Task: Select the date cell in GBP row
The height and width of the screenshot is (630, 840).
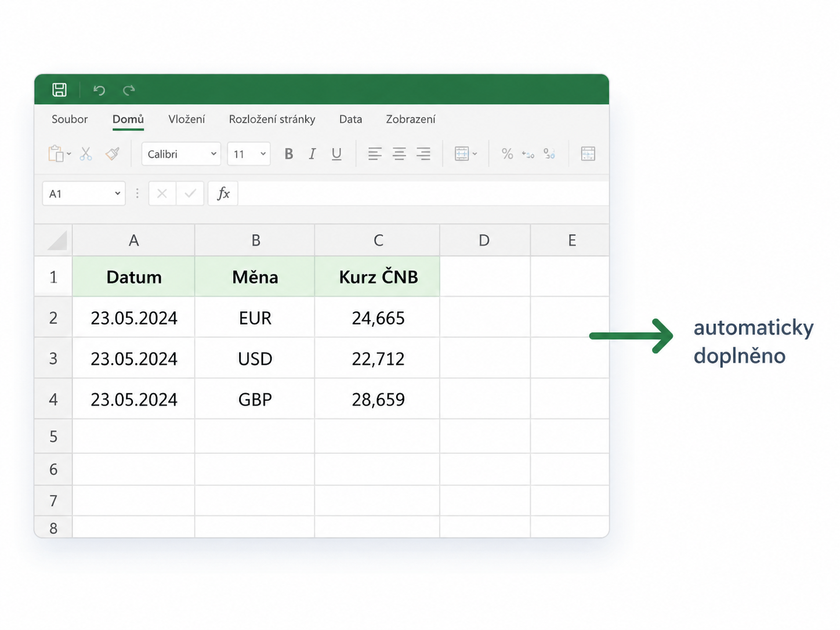Action: click(133, 399)
